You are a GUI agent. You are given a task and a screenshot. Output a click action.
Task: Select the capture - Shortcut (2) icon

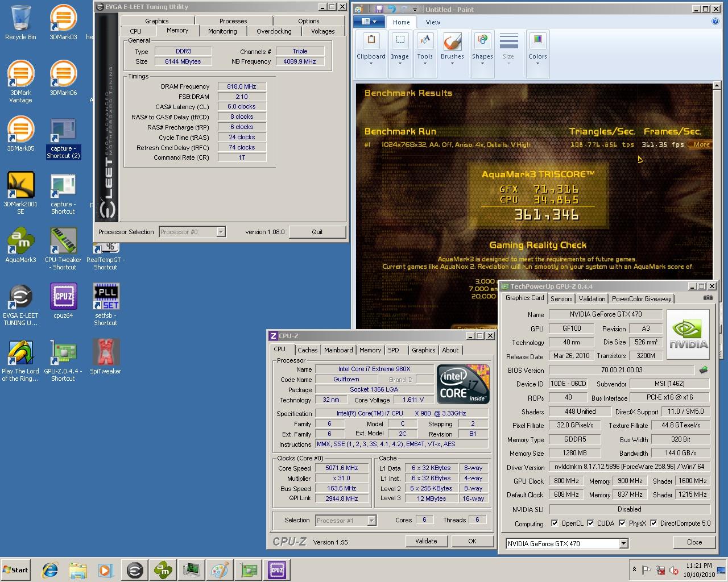[63, 139]
